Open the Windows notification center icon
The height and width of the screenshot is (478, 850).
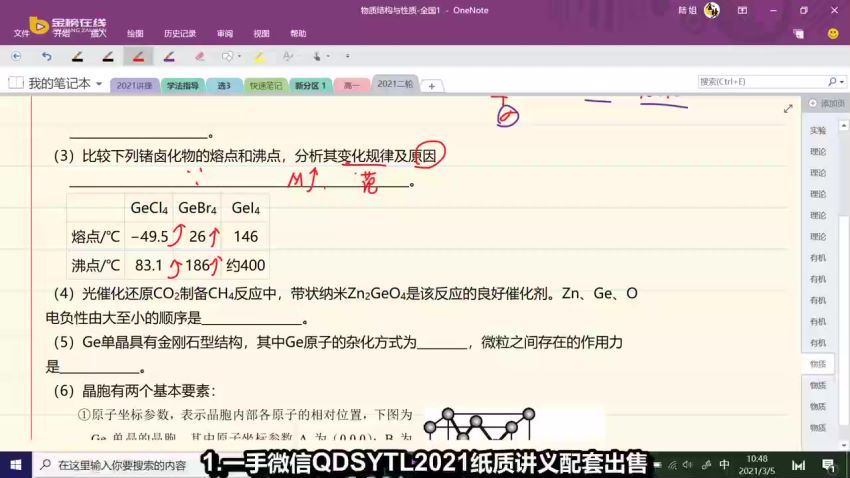pos(828,465)
